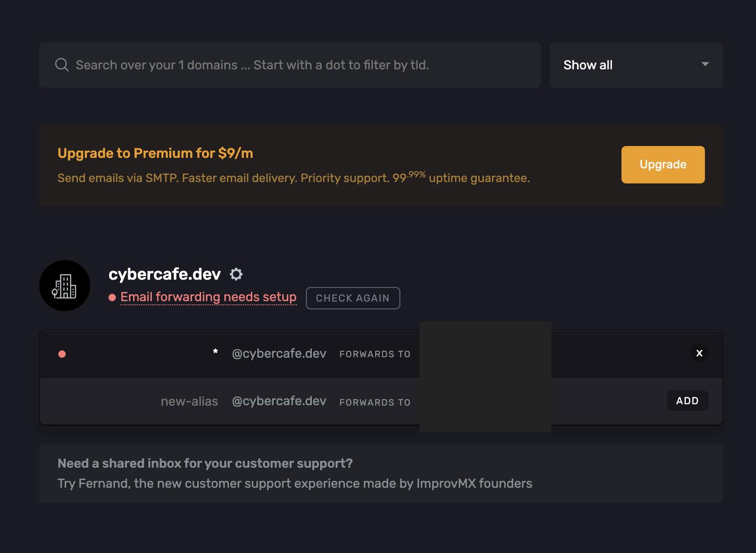Open Email forwarding needs setup link
Image resolution: width=756 pixels, height=553 pixels.
[208, 297]
